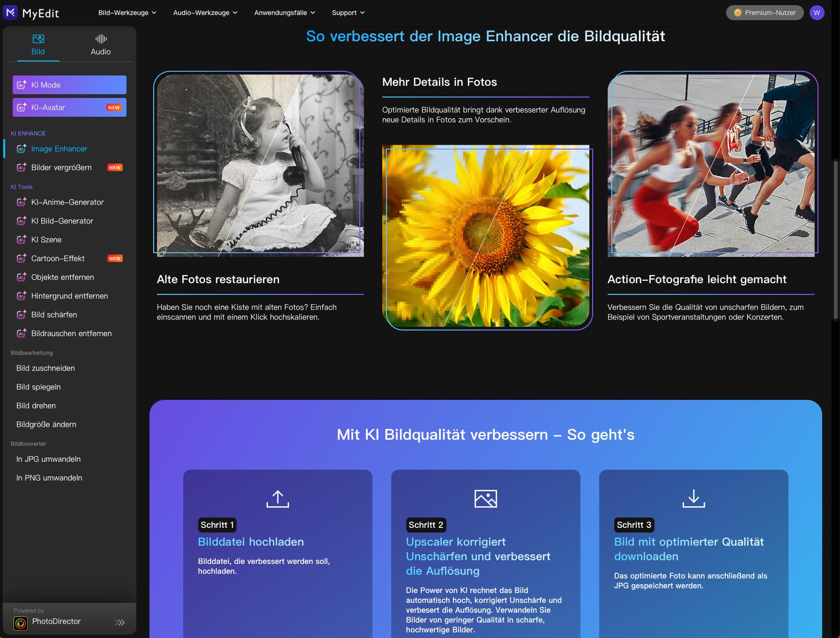
Task: Open Hintergrund entfernen tool
Action: [x=69, y=296]
